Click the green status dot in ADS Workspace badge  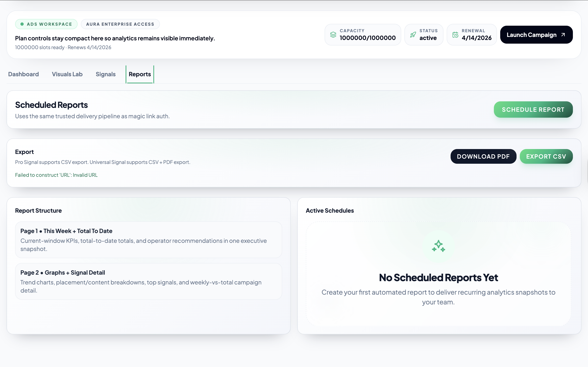pos(22,24)
